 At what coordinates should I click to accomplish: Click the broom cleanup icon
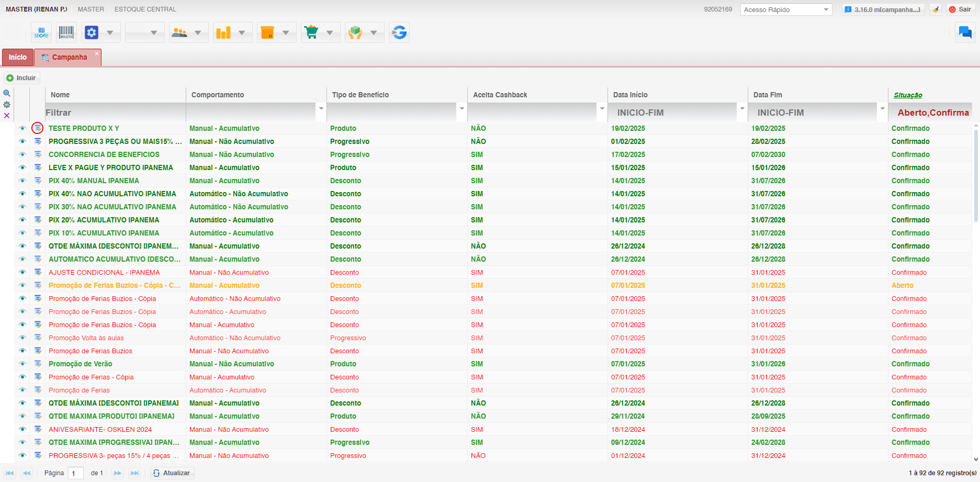point(936,9)
